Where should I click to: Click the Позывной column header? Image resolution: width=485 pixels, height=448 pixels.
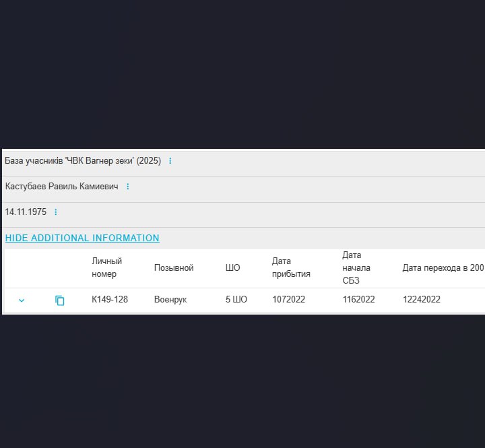(x=174, y=267)
